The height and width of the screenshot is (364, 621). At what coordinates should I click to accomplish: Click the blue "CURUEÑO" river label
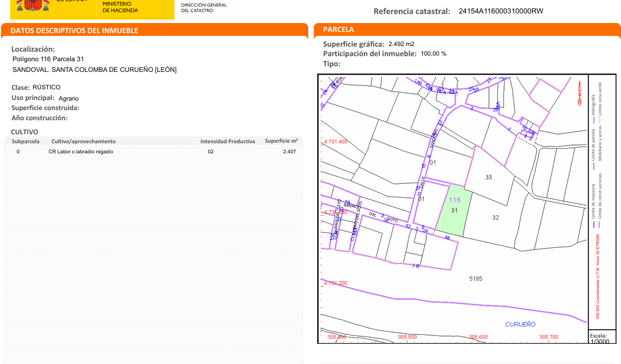(520, 325)
